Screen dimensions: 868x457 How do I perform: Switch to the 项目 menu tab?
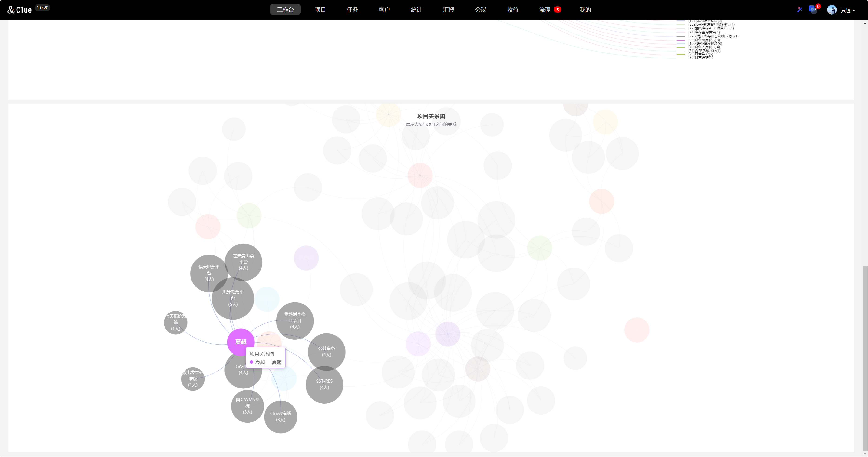[x=320, y=10]
